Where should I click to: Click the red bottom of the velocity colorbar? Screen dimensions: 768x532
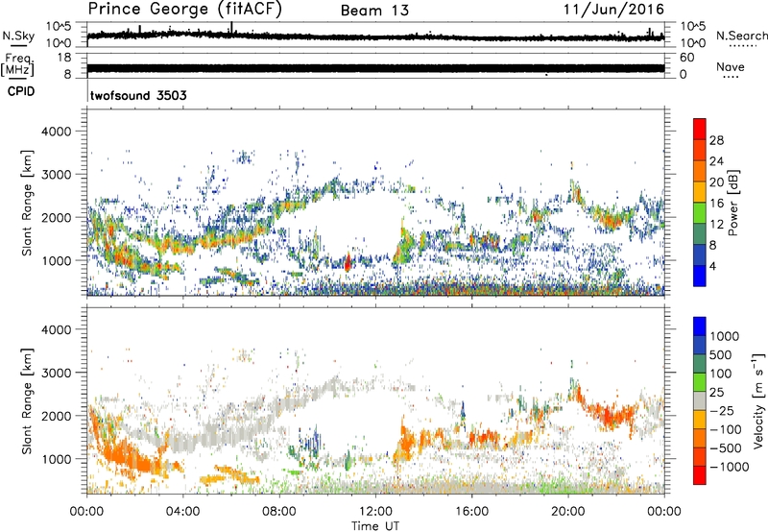click(700, 475)
